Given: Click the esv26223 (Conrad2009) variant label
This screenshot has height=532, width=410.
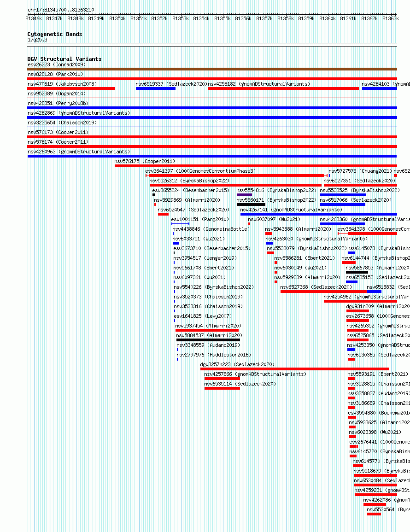Looking at the screenshot, I should click(x=57, y=64).
